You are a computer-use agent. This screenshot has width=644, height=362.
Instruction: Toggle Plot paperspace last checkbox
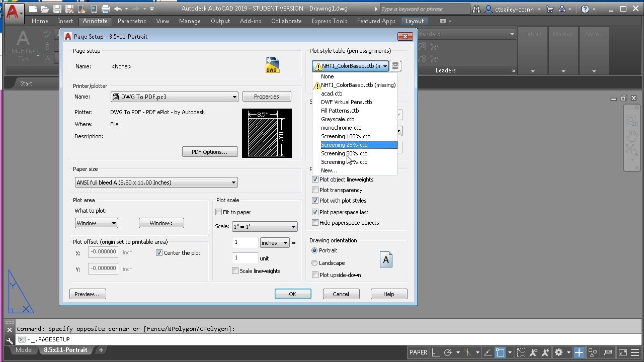coord(315,212)
